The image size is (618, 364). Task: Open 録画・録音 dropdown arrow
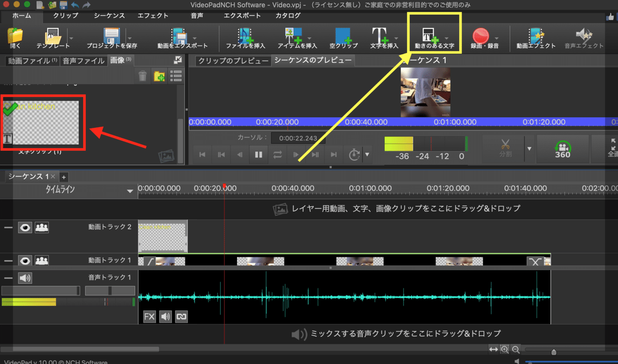coord(496,38)
